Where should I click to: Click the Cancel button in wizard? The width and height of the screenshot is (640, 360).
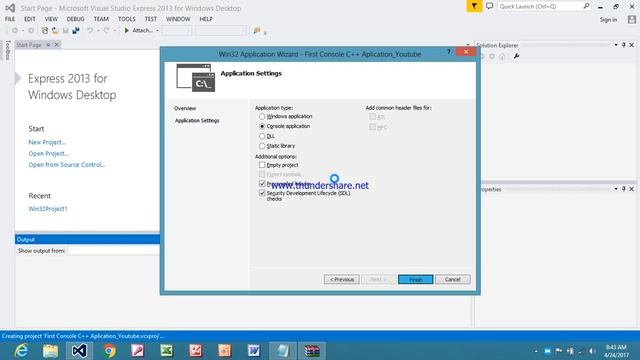click(453, 280)
